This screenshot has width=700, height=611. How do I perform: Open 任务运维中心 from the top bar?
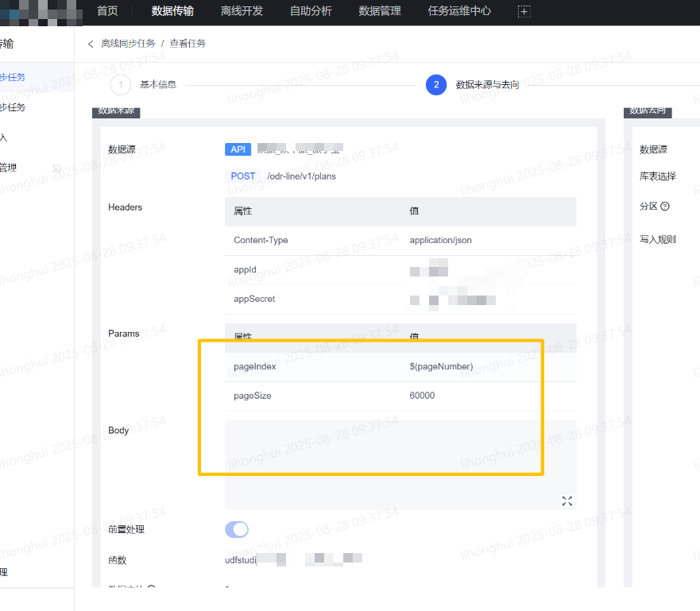[458, 11]
